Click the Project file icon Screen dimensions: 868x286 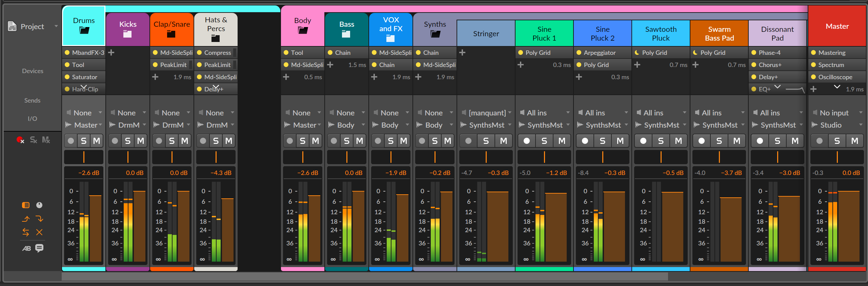12,26
